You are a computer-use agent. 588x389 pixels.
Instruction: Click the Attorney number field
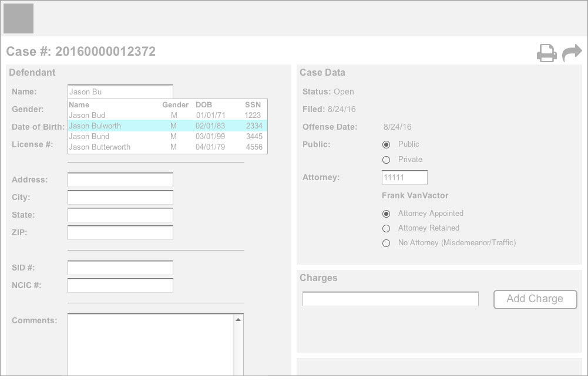[404, 178]
